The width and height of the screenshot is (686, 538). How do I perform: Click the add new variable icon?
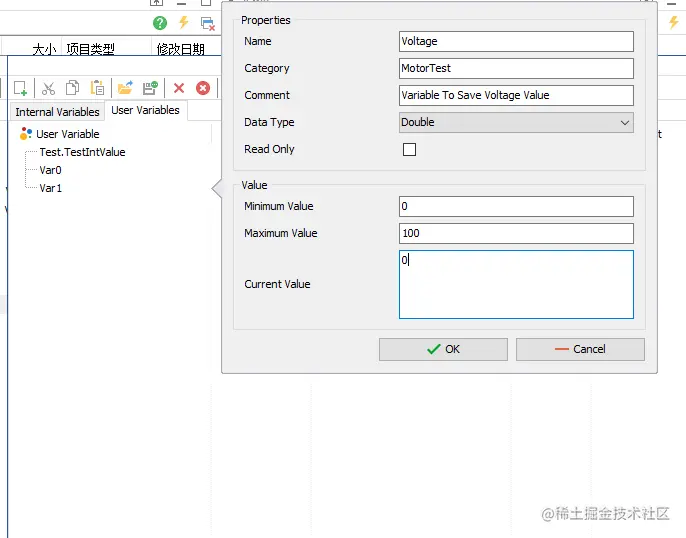point(21,88)
